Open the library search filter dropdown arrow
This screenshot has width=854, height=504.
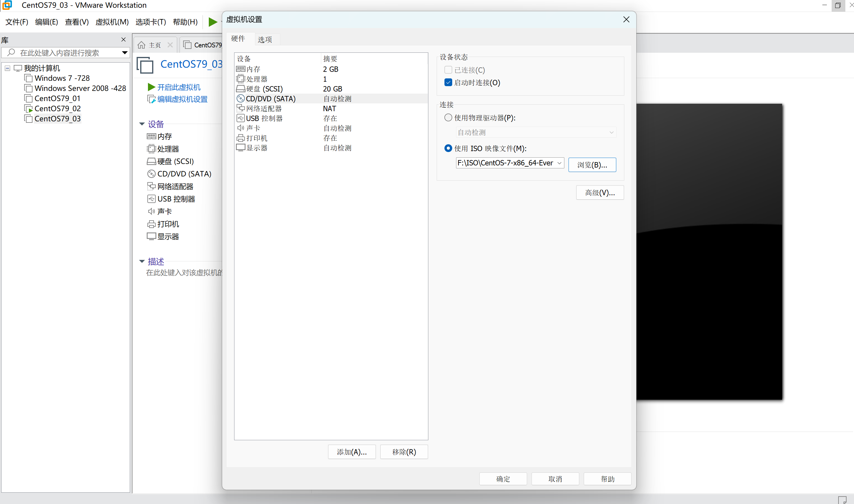coord(125,53)
